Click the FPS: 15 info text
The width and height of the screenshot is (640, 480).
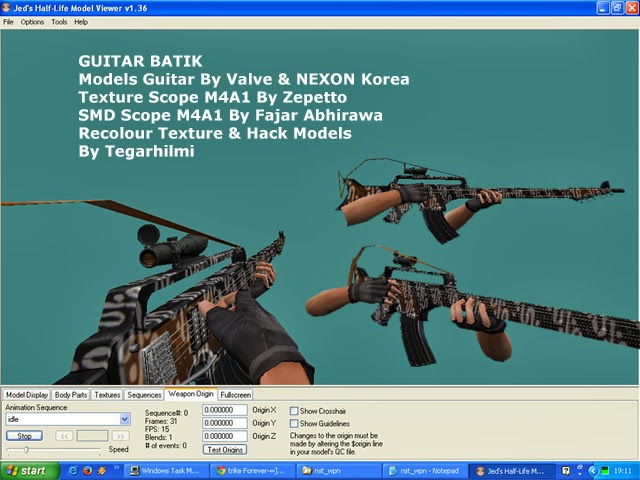pyautogui.click(x=157, y=429)
